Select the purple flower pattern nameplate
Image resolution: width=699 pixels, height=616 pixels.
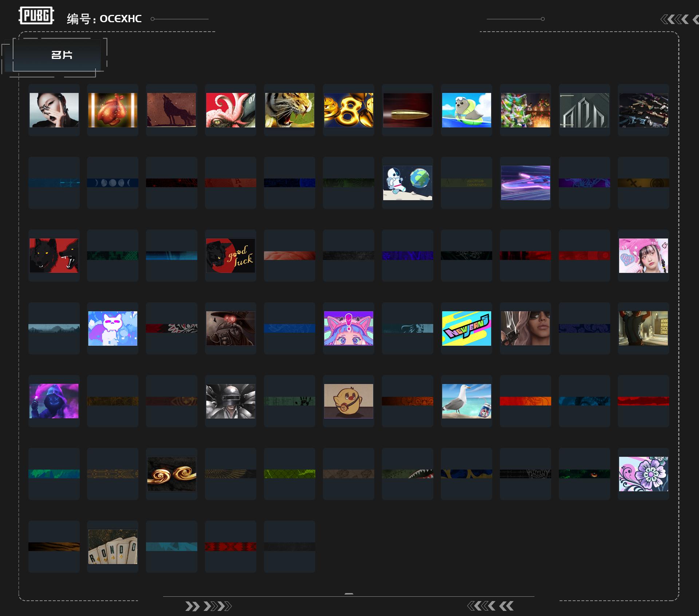click(x=643, y=474)
